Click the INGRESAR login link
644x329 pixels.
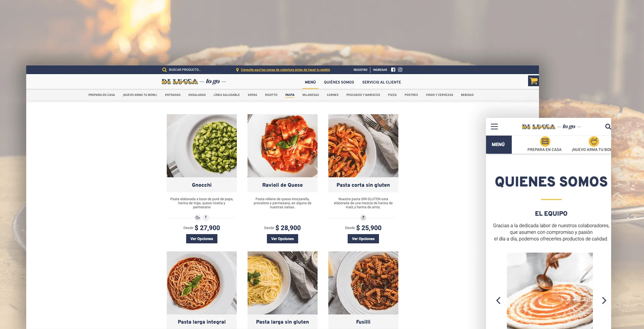pyautogui.click(x=380, y=70)
